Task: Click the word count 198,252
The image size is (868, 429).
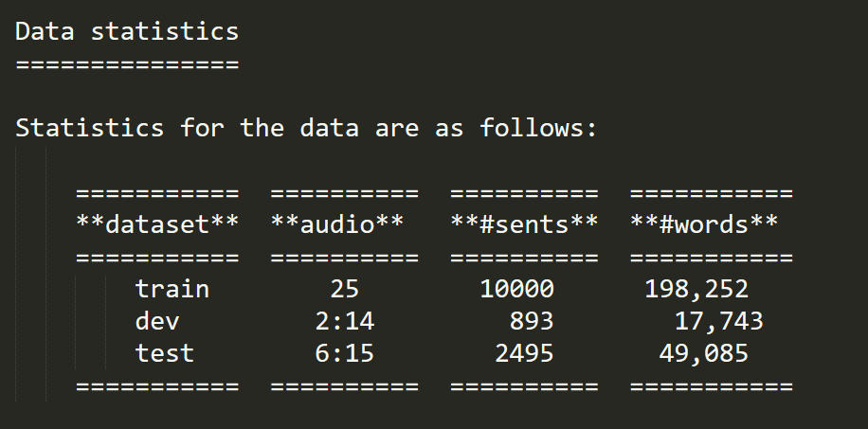Action: coord(696,290)
